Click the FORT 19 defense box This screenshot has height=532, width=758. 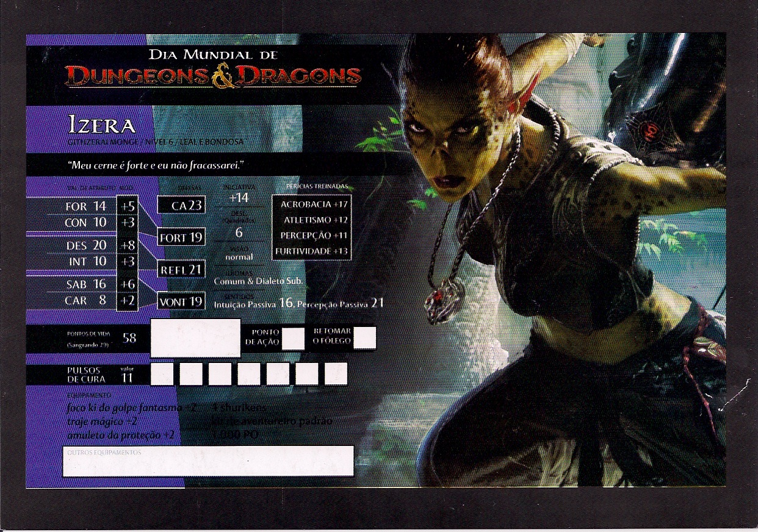coord(181,237)
